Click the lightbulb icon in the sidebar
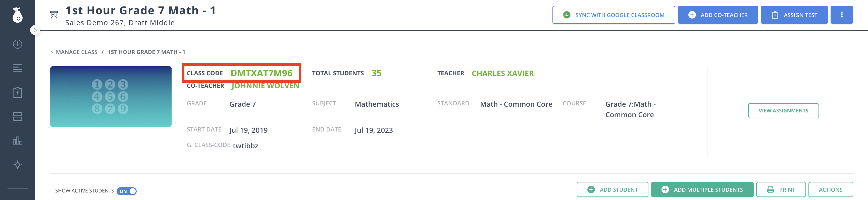Image resolution: width=868 pixels, height=200 pixels. point(17,165)
